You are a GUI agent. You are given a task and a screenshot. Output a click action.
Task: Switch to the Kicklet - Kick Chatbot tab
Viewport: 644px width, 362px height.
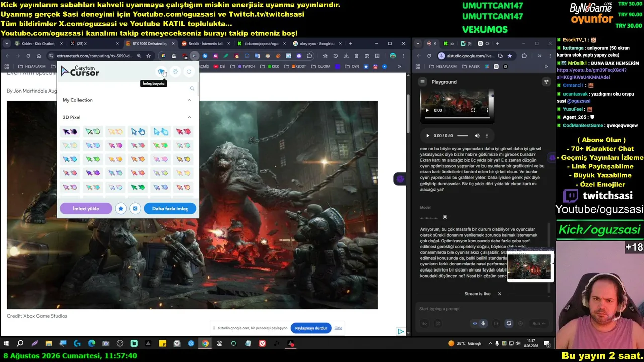38,44
